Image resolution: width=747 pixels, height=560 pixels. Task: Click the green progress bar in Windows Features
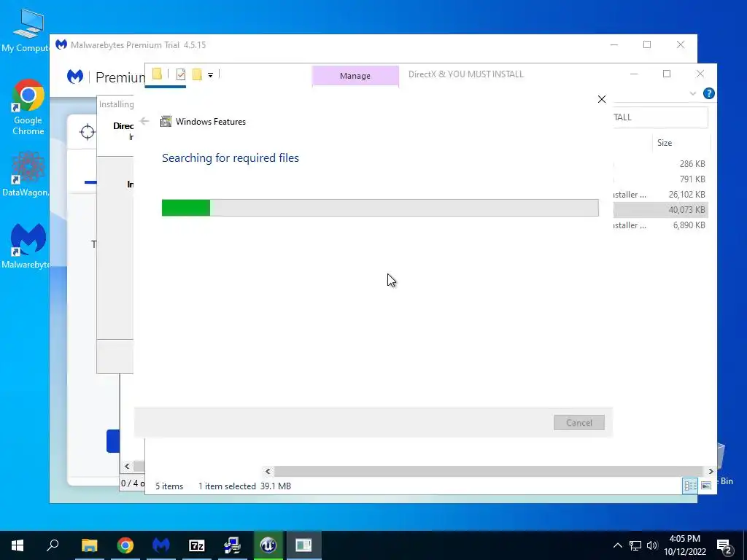coord(186,208)
